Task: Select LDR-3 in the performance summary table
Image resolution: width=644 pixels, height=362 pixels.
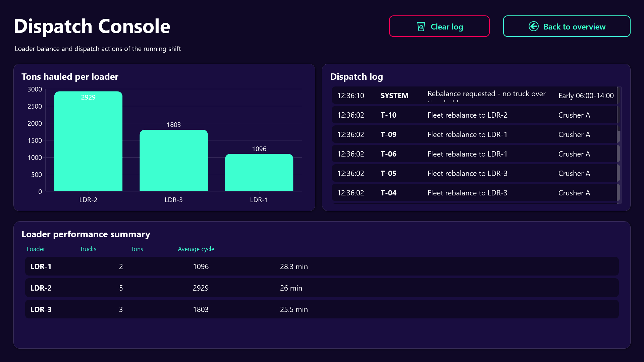Action: 322,309
